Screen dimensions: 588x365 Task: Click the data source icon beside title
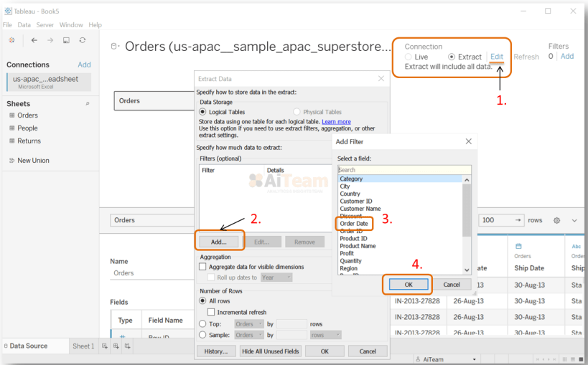115,47
